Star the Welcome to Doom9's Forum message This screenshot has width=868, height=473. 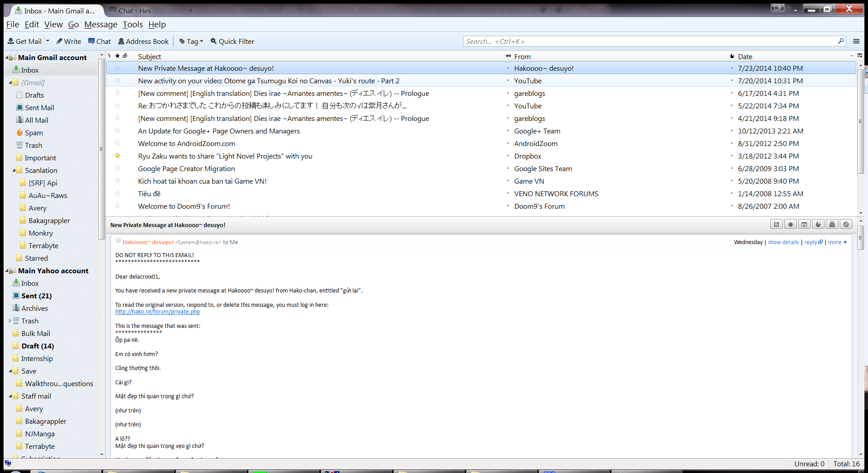(117, 206)
